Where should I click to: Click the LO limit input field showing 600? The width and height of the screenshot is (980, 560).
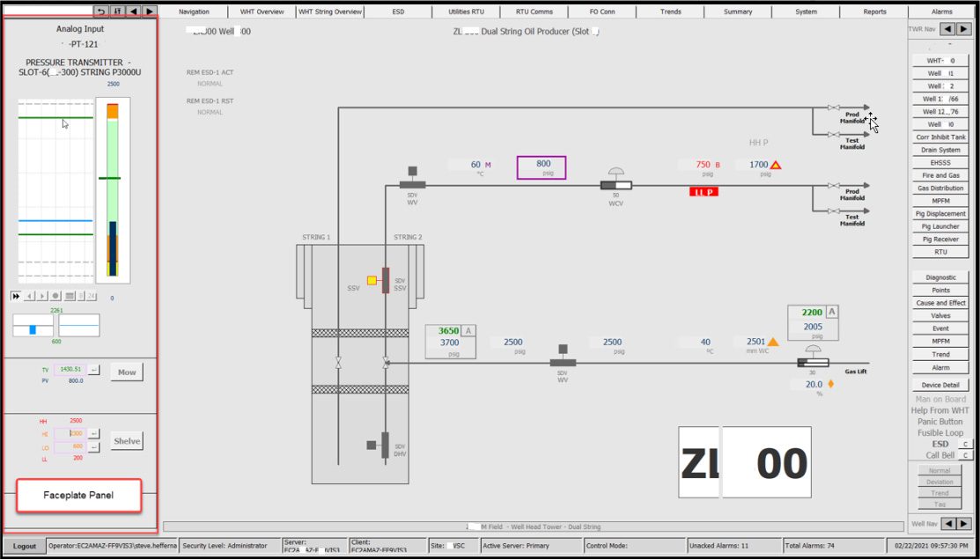[70, 447]
